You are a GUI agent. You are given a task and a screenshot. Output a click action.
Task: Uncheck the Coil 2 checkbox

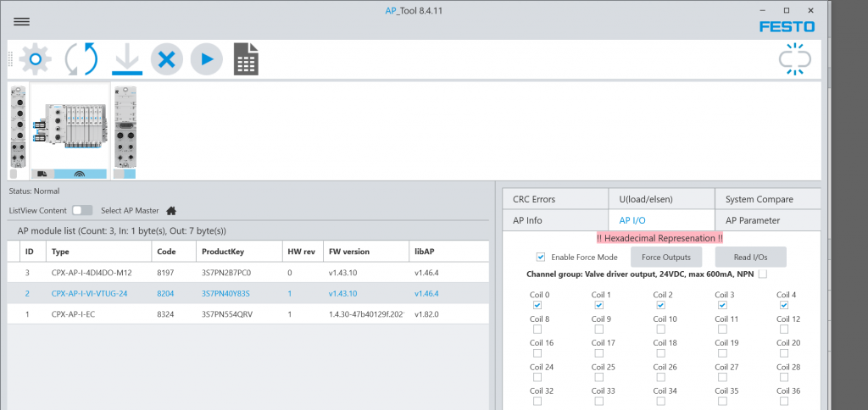660,305
